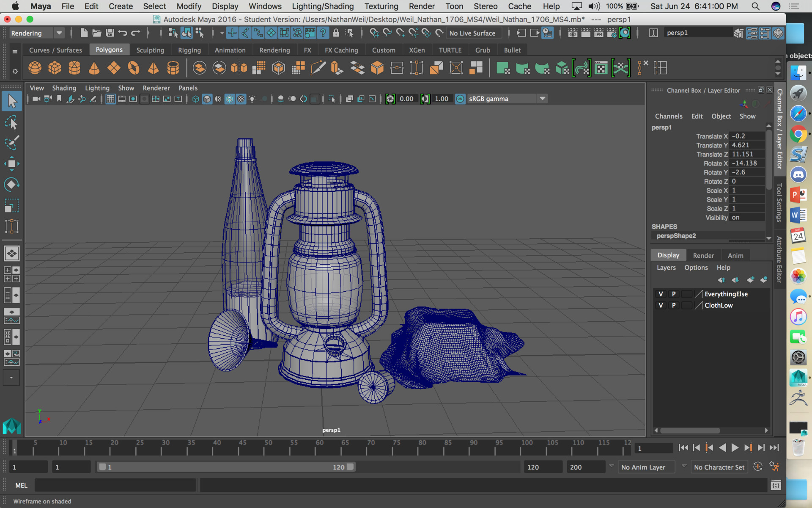This screenshot has width=812, height=508.
Task: Open the No Character Set dropdown
Action: (x=719, y=467)
